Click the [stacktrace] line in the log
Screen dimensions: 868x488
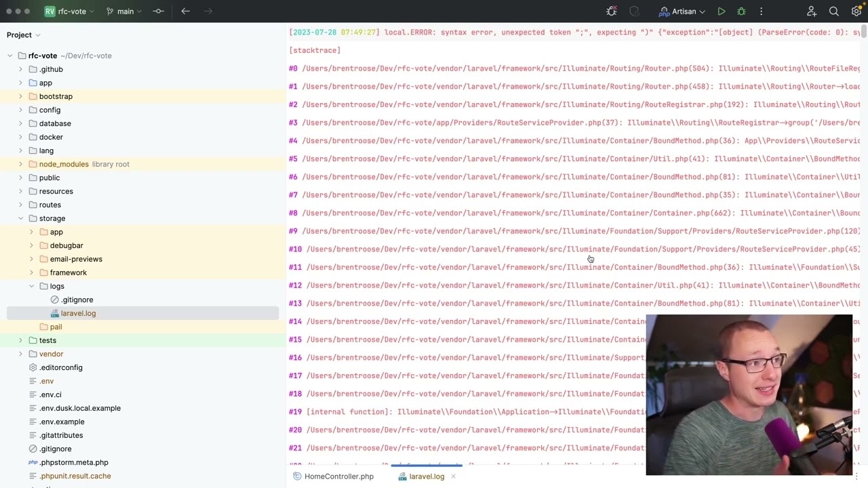pyautogui.click(x=315, y=50)
